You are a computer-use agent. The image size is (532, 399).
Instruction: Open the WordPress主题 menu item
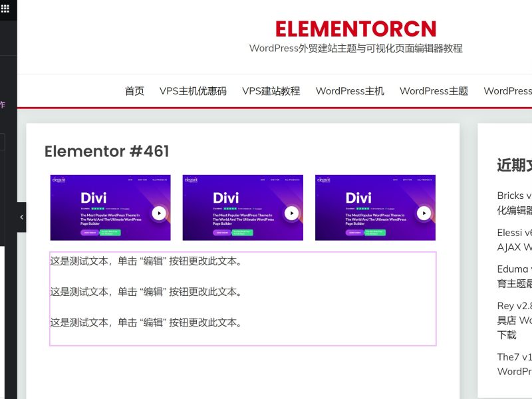click(434, 91)
